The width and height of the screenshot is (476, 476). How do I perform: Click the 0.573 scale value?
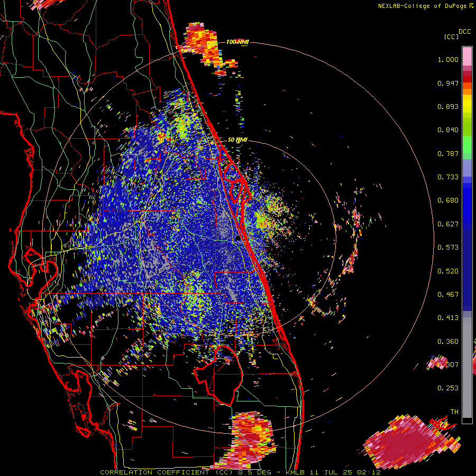[448, 248]
